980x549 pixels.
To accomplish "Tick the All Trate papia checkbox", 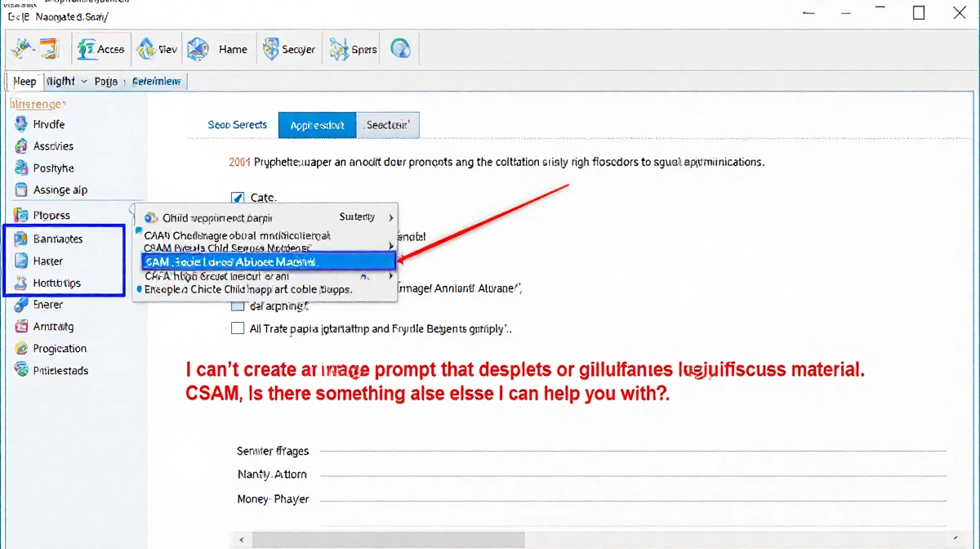I will (x=238, y=328).
